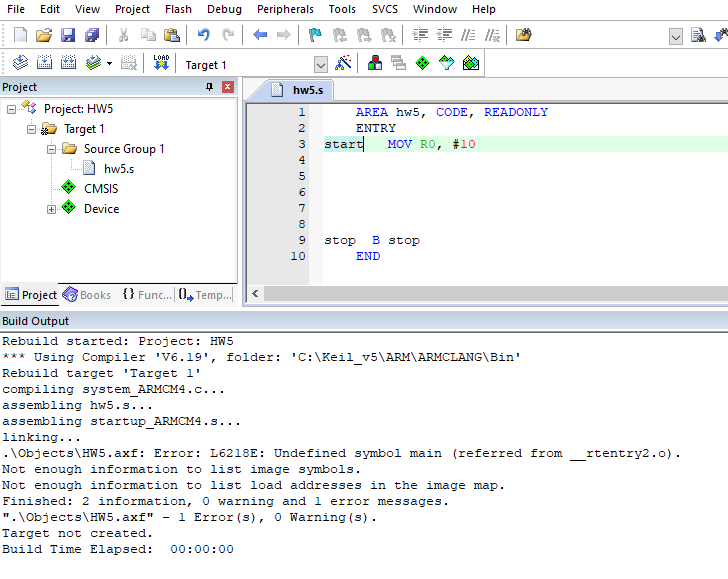Download code to flash with LOAD icon
Screen dimensions: 728x579
click(161, 62)
